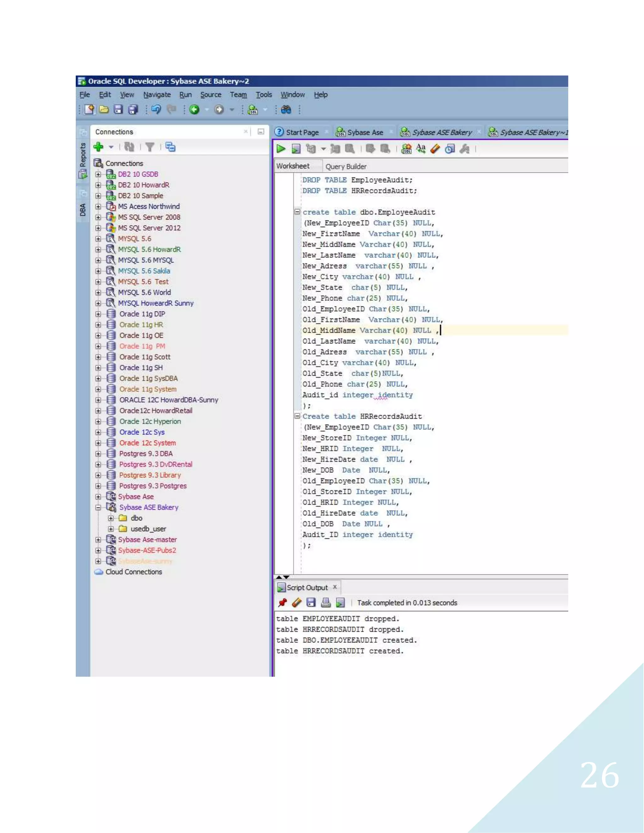Switch to the Query Builder tab
The image size is (644, 833).
pos(346,166)
